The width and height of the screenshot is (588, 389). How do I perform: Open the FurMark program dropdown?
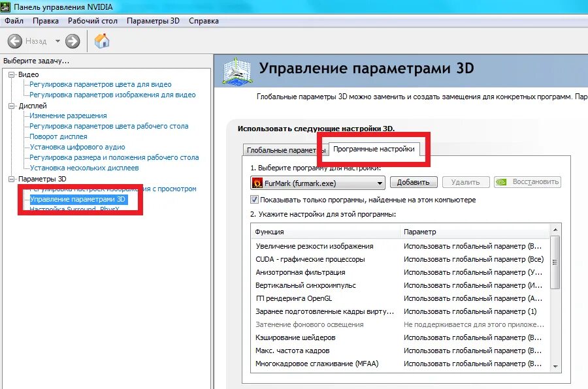(318, 183)
